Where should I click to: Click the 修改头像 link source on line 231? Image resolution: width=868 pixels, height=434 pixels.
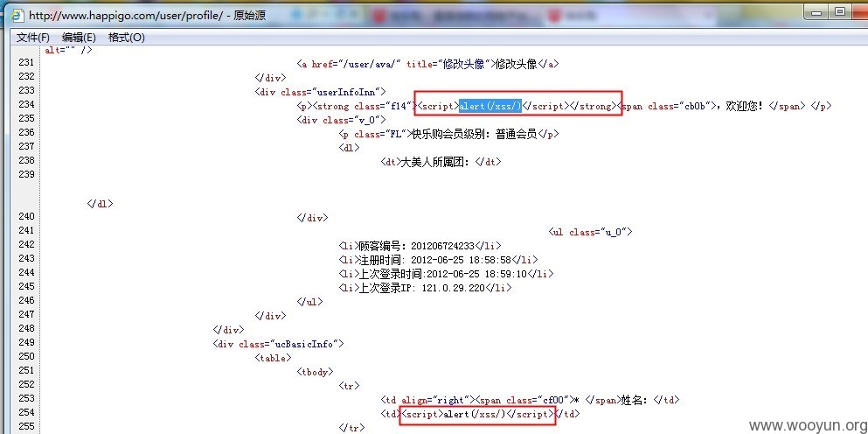point(427,64)
